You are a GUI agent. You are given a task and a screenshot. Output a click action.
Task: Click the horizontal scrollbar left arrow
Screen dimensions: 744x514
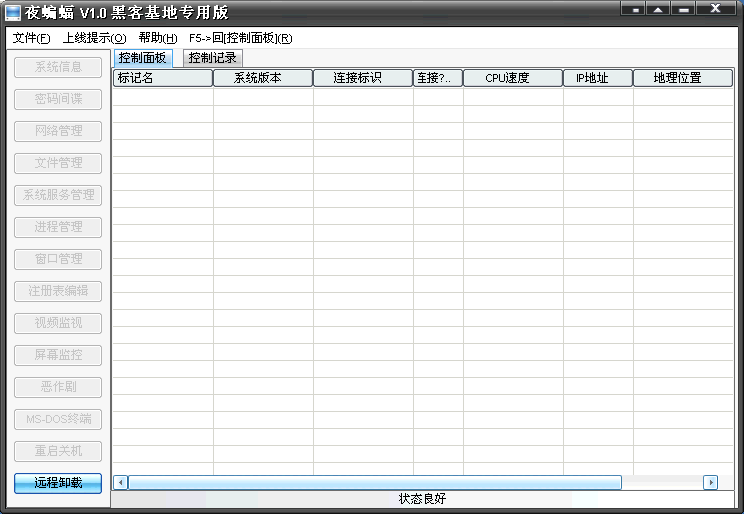121,482
